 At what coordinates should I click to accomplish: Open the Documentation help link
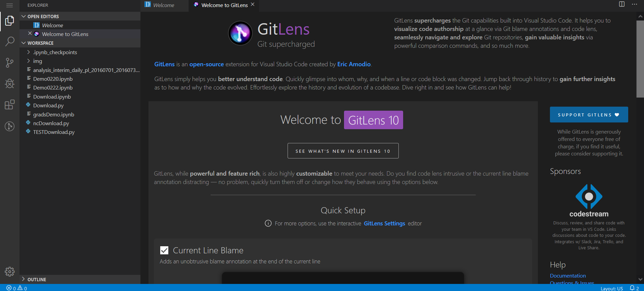tap(568, 276)
